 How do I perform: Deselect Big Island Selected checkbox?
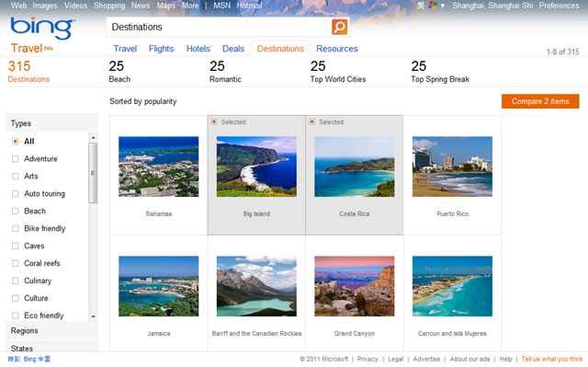214,122
